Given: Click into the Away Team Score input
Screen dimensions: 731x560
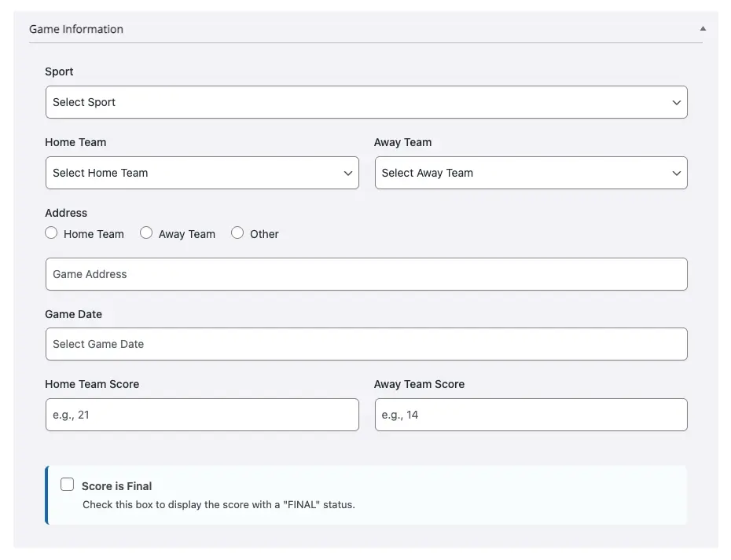Looking at the screenshot, I should click(531, 415).
